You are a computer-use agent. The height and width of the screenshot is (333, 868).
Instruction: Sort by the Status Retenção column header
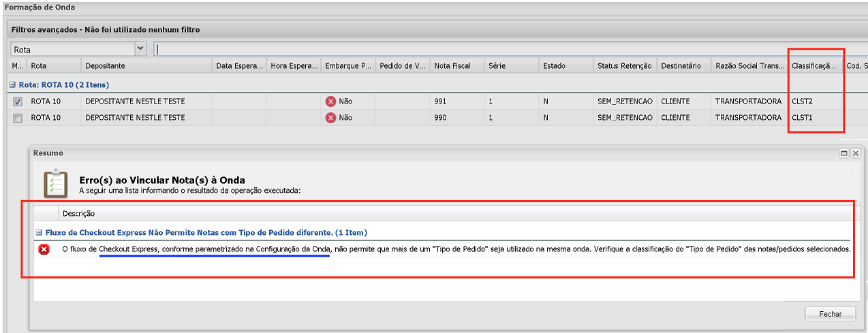click(625, 66)
